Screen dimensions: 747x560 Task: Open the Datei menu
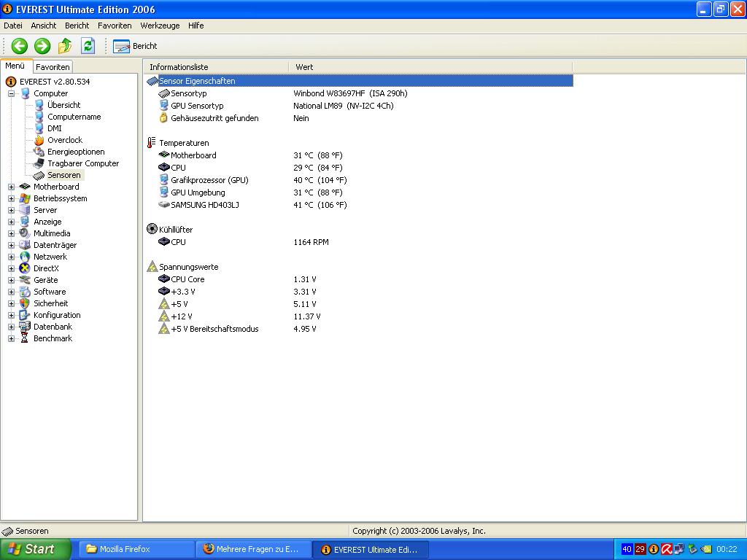click(13, 26)
